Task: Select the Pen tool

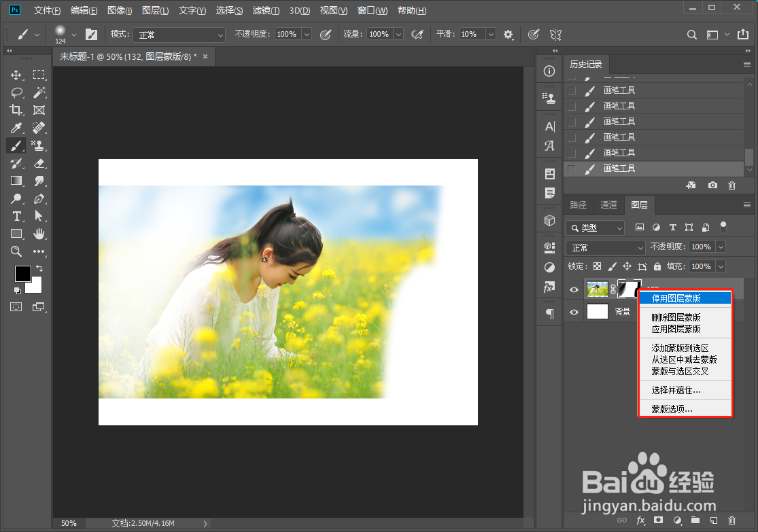Action: [x=39, y=198]
